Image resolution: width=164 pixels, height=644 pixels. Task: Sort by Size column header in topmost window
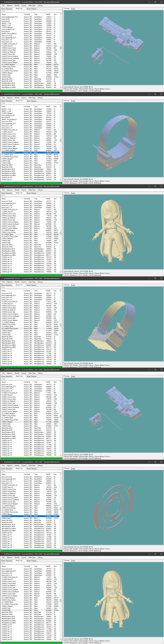[55, 14]
